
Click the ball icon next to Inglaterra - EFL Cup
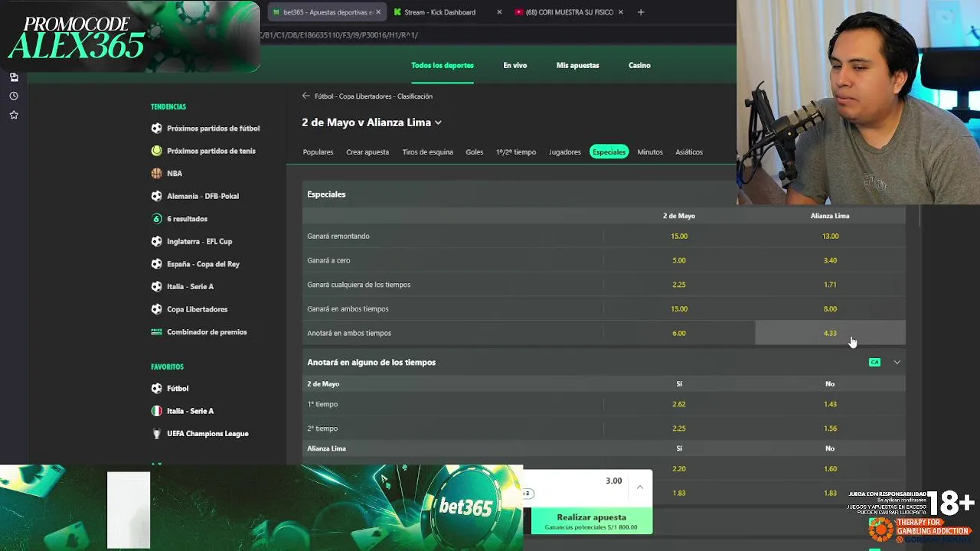coord(156,241)
